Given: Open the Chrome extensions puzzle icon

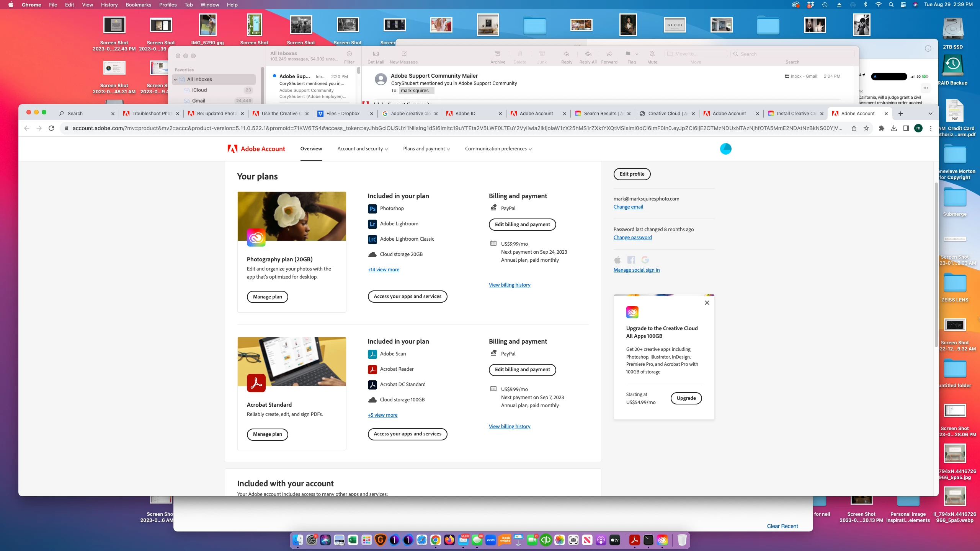Looking at the screenshot, I should (882, 128).
